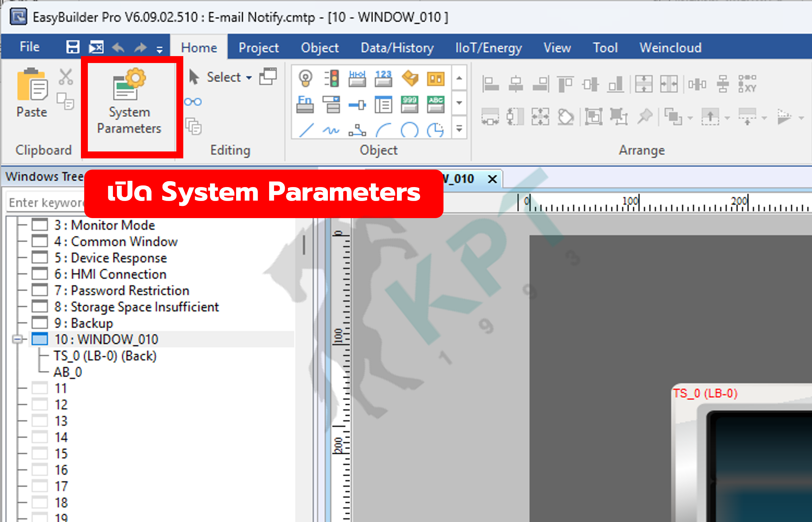Switch to the View ribbon tab
The height and width of the screenshot is (522, 812).
pyautogui.click(x=557, y=48)
